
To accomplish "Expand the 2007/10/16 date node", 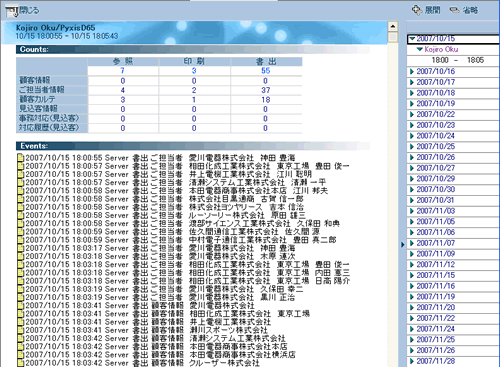I will 412,71.
